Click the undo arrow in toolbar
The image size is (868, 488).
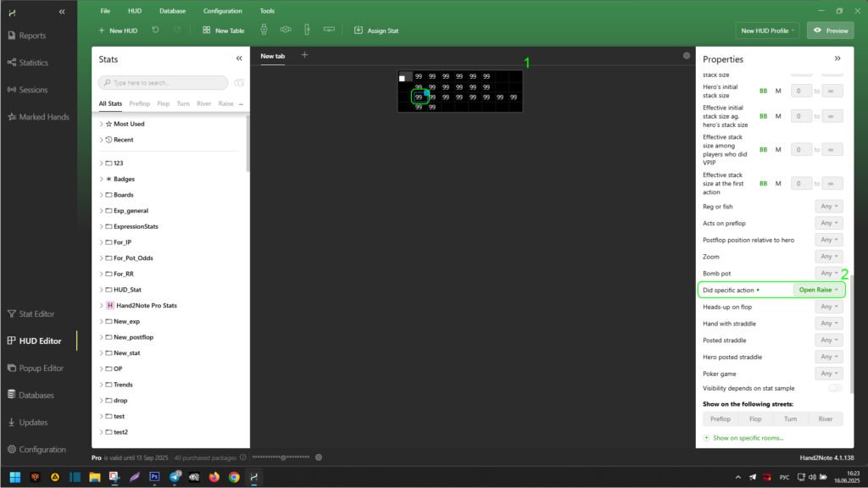(155, 30)
